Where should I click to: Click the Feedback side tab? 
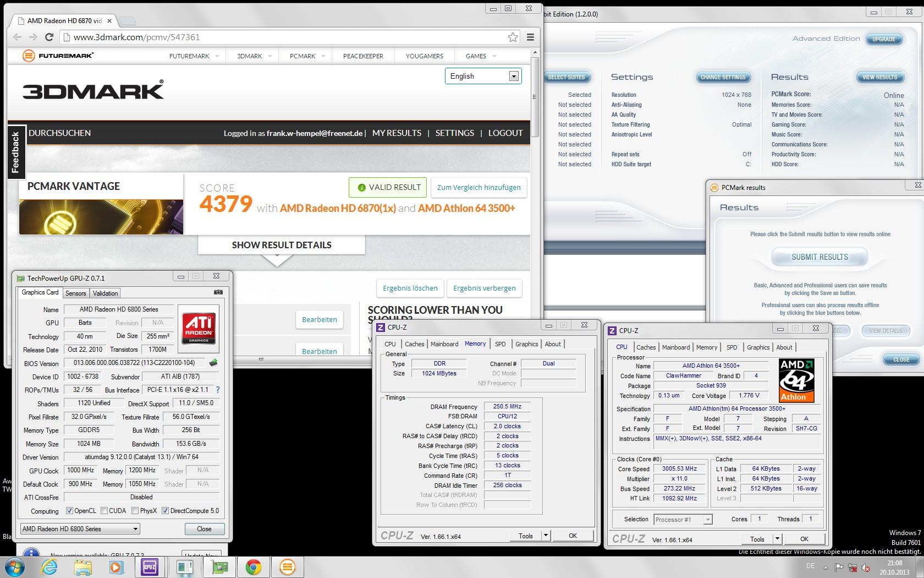[x=15, y=152]
